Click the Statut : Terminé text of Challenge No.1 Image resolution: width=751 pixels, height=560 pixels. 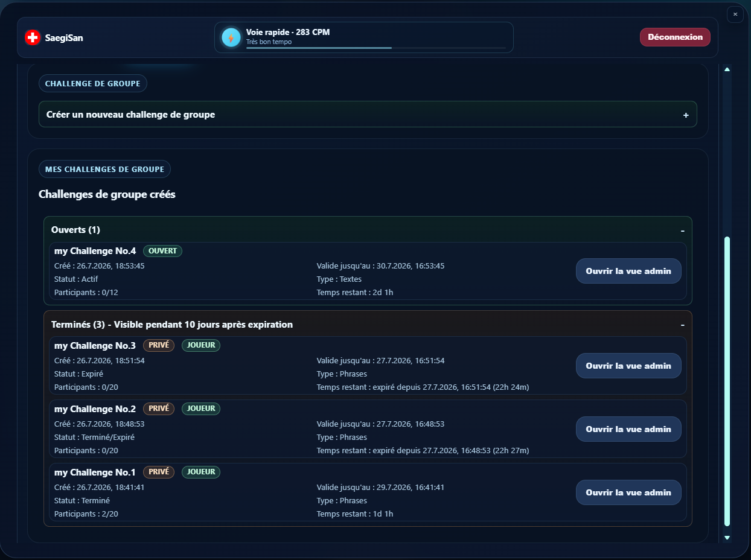pyautogui.click(x=82, y=501)
